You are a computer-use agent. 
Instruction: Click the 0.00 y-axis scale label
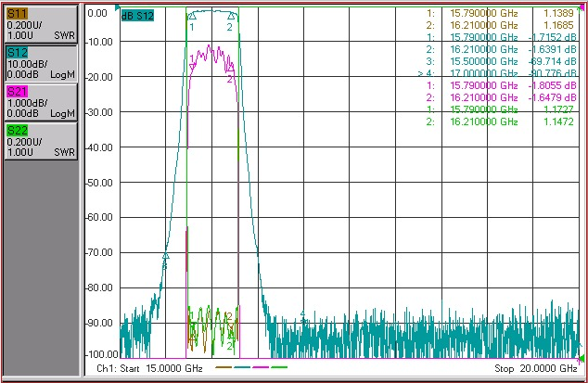(97, 14)
